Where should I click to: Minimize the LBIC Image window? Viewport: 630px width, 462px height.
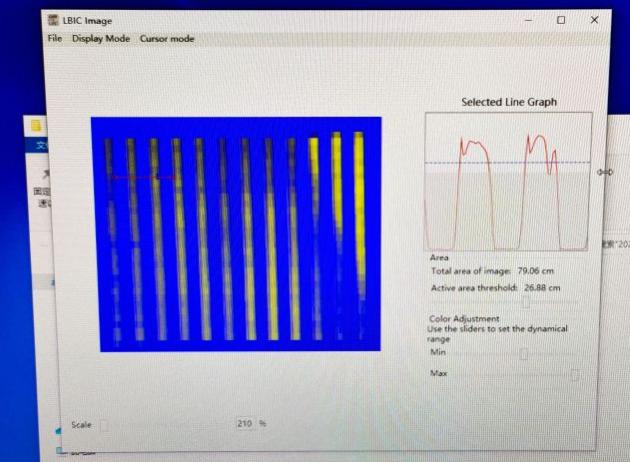528,20
